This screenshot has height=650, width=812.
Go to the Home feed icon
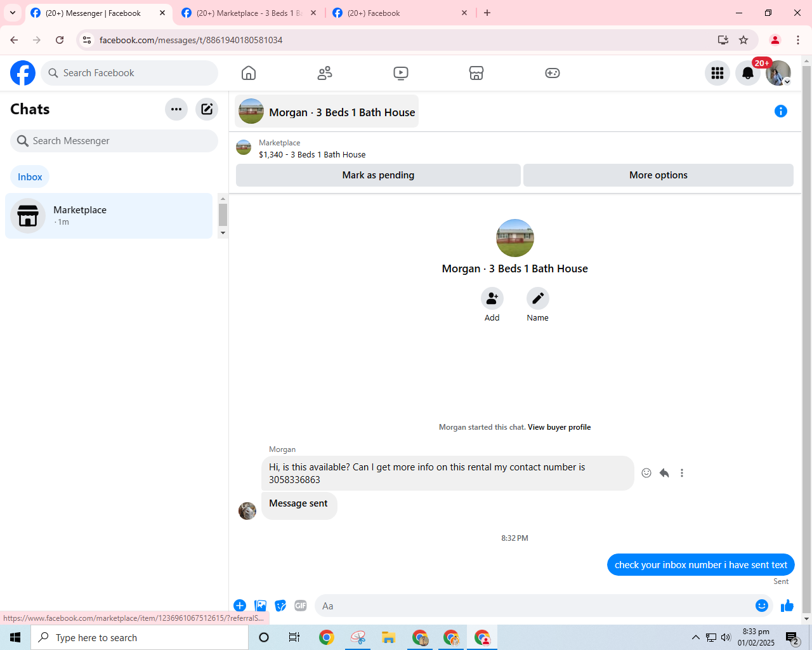[x=249, y=73]
